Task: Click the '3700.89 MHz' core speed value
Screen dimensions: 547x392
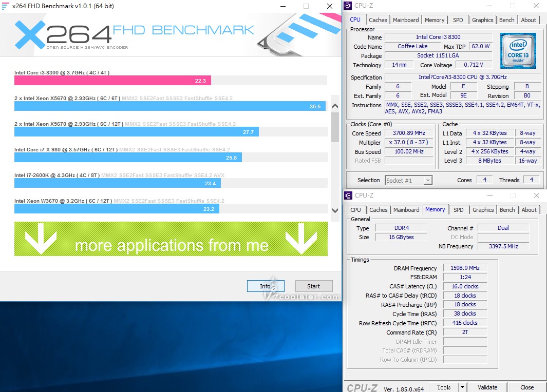Action: (x=409, y=133)
